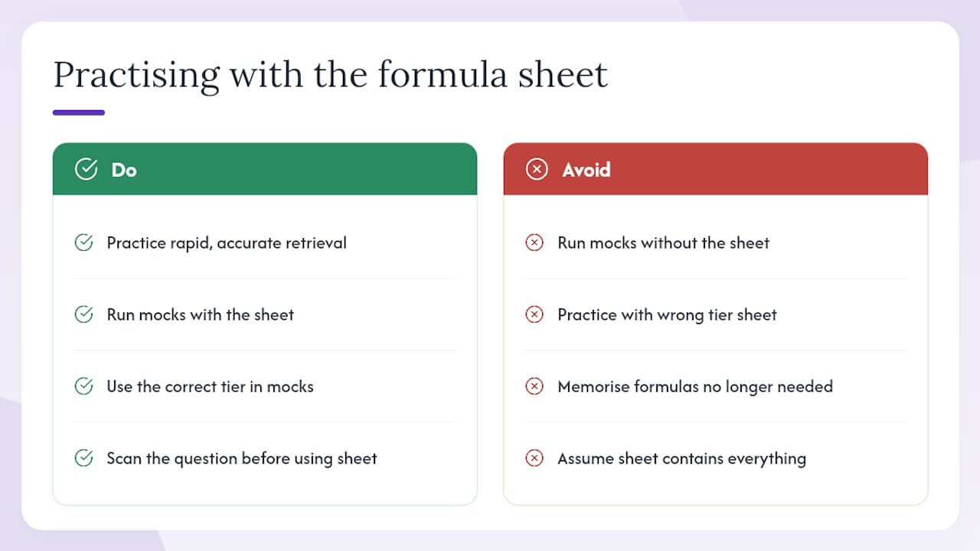Click check icon beside Practice rapid, accurate retrieval
Viewport: 980px width, 551px height.
(x=83, y=243)
